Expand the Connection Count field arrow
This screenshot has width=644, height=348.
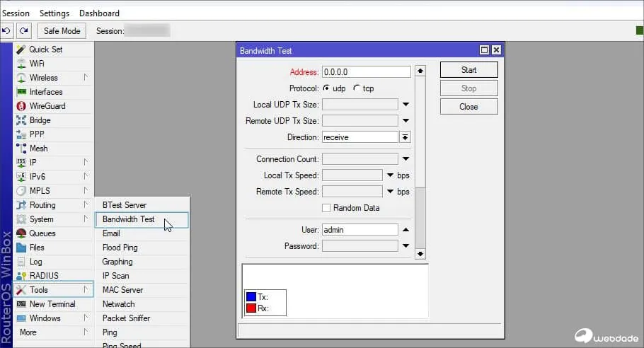[x=406, y=159]
